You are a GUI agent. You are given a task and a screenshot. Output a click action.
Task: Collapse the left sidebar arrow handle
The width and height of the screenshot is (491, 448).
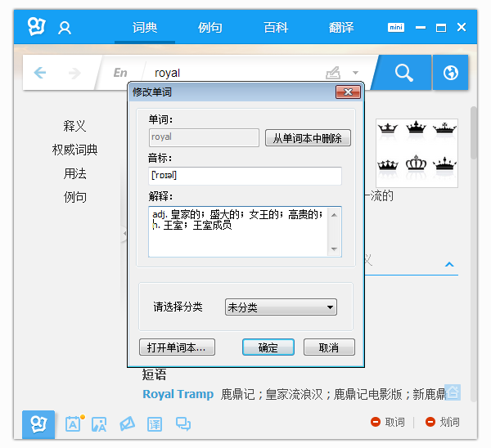tap(124, 233)
